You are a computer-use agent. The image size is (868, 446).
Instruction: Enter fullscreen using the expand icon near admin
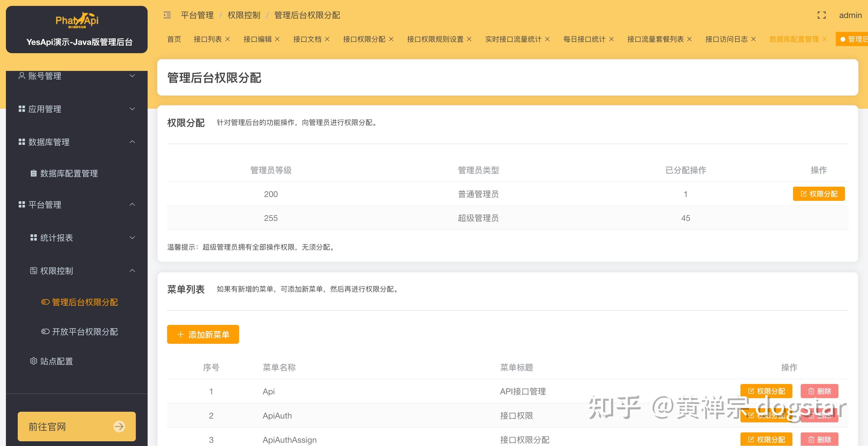821,15
